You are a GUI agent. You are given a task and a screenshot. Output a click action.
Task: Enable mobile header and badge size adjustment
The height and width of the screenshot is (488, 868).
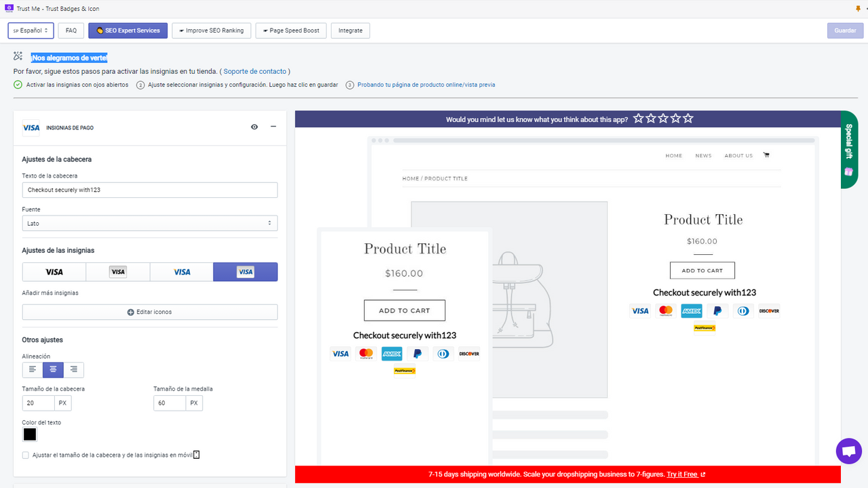point(26,455)
